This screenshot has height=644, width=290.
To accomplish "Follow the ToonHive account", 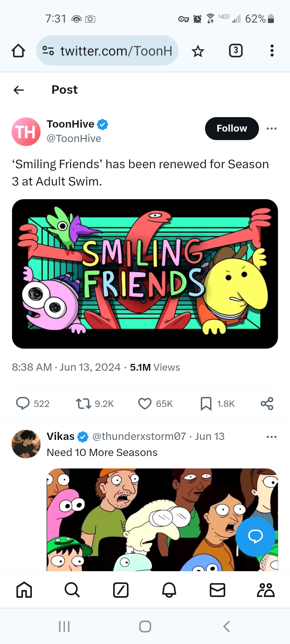I will pyautogui.click(x=232, y=128).
